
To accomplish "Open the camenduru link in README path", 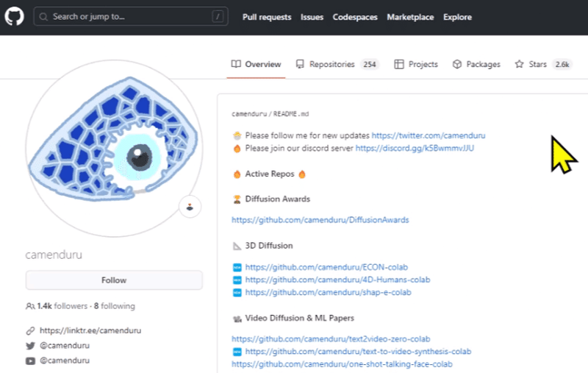I will pos(249,114).
